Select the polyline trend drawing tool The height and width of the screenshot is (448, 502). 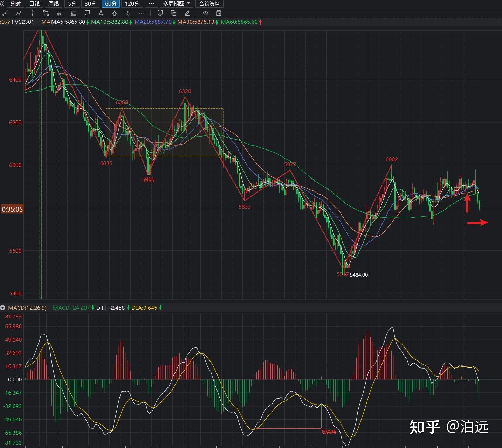pos(19,13)
